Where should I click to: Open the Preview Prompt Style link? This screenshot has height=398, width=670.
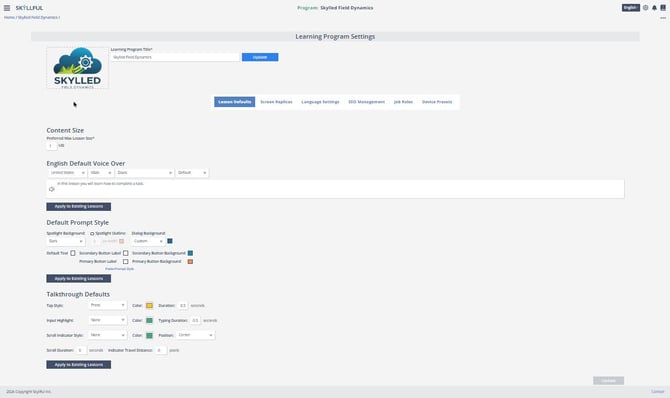(x=120, y=269)
